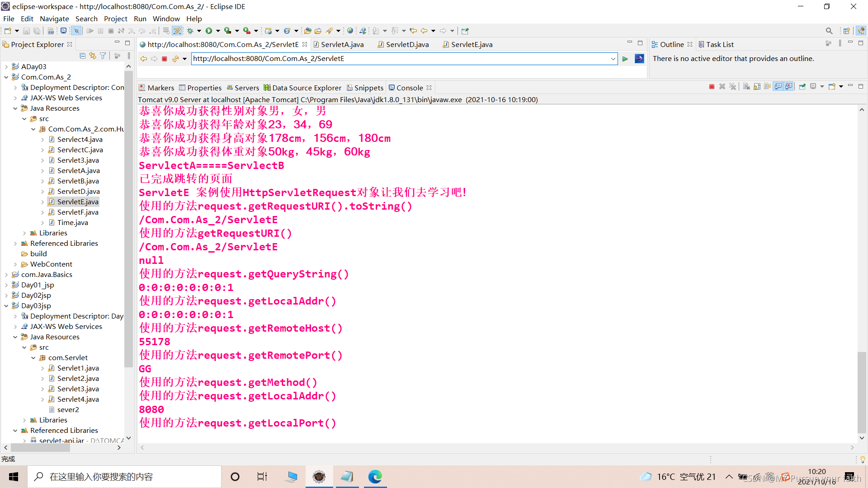Open ServletD.java editor tab

[x=407, y=44]
